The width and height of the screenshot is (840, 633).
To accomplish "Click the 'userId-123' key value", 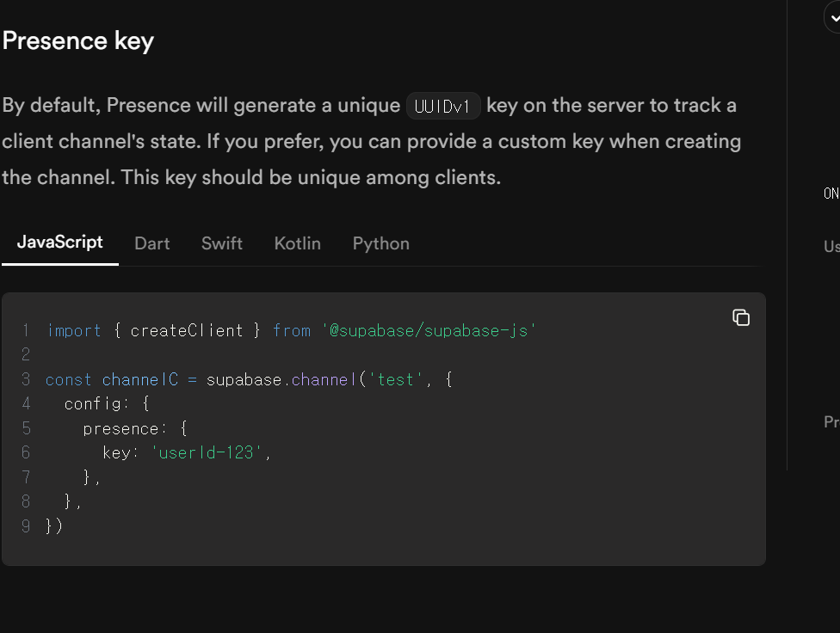I will 207,453.
